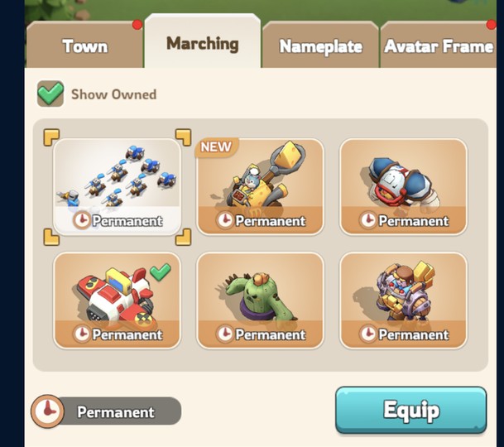Image resolution: width=504 pixels, height=447 pixels.
Task: Switch to the Nameplate tab
Action: tap(320, 45)
